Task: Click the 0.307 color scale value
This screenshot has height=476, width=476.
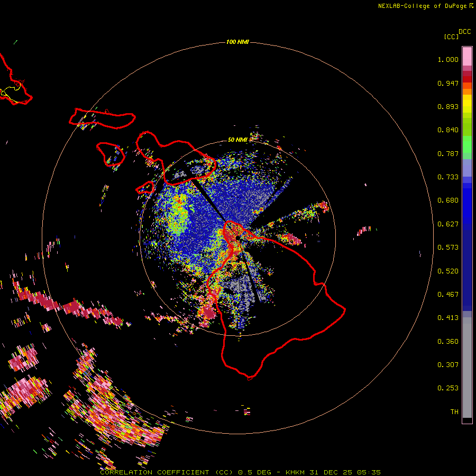Action: point(448,365)
